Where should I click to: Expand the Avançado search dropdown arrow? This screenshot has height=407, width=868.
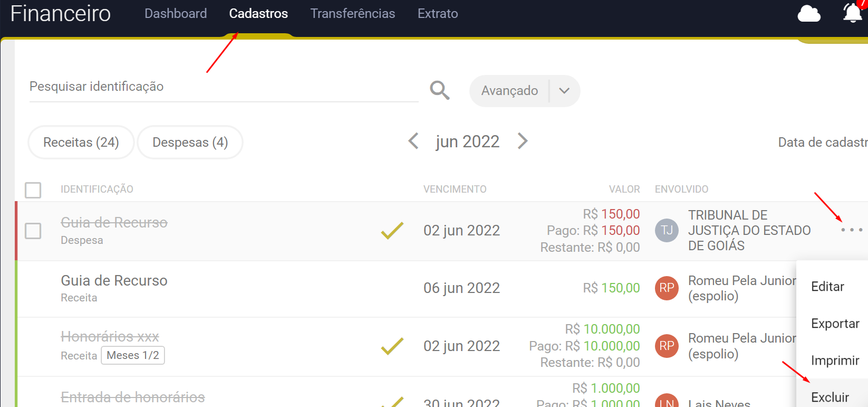coord(564,91)
